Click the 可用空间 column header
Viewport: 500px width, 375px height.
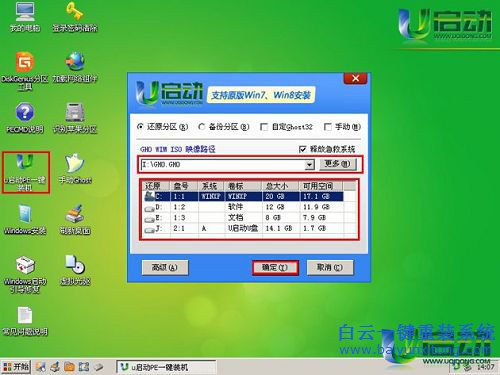point(321,186)
